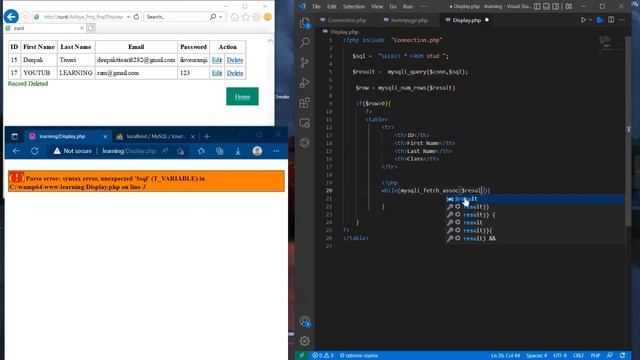Open the File menu in VS Code
640x360 pixels.
tap(316, 7)
